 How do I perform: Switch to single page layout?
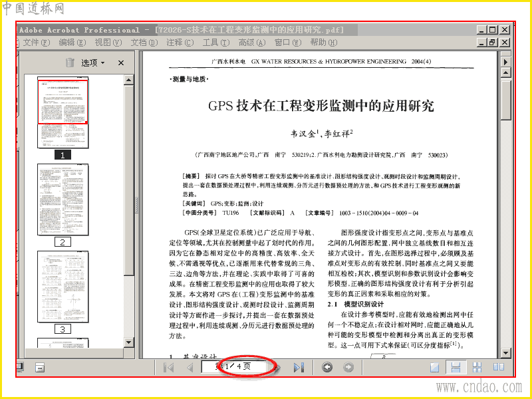(x=435, y=367)
